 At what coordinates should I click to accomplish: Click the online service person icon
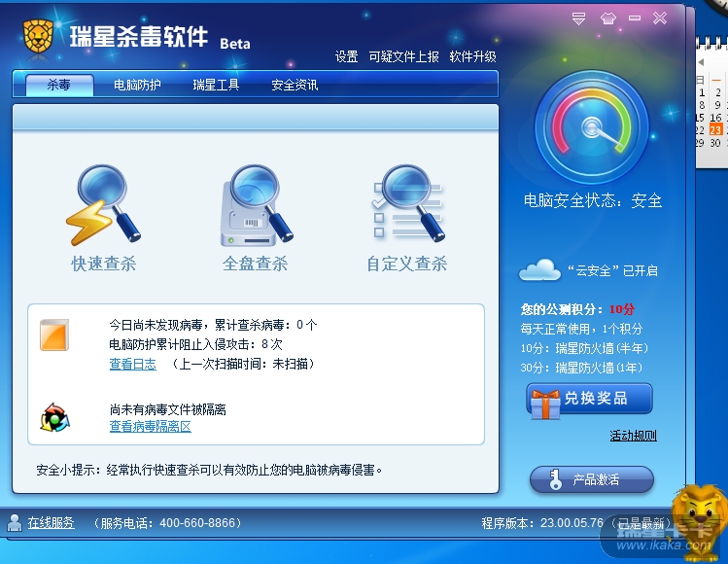15,522
